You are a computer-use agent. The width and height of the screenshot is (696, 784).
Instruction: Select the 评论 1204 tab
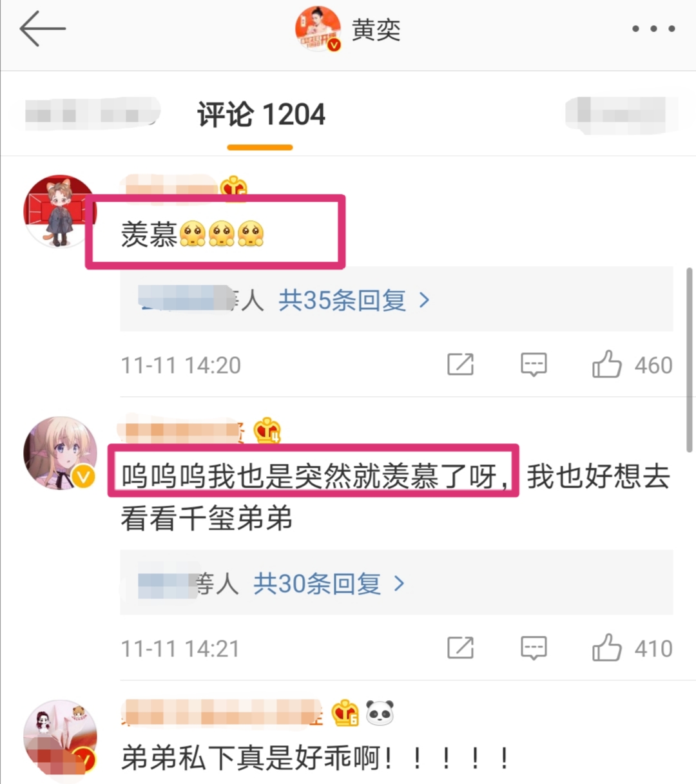tap(261, 116)
